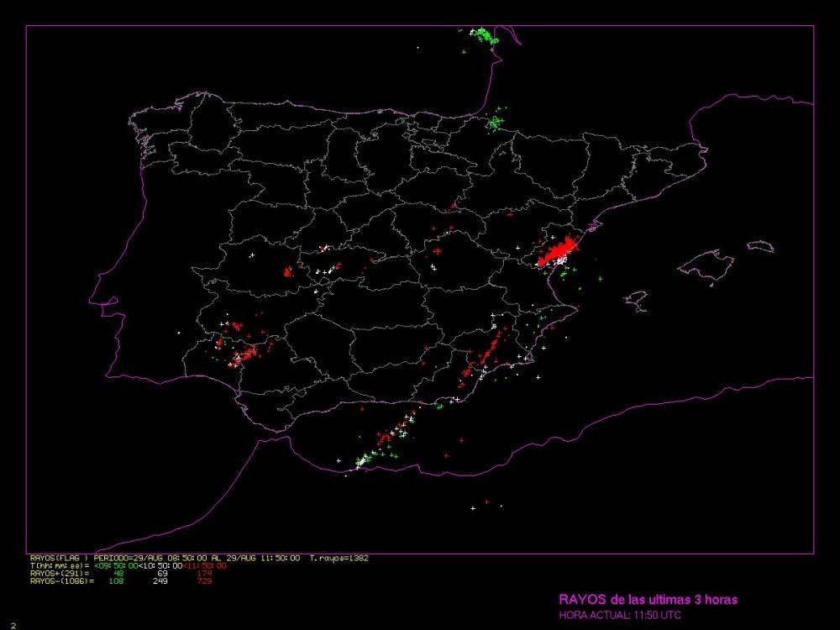Select the Menorca island outline

click(760, 246)
